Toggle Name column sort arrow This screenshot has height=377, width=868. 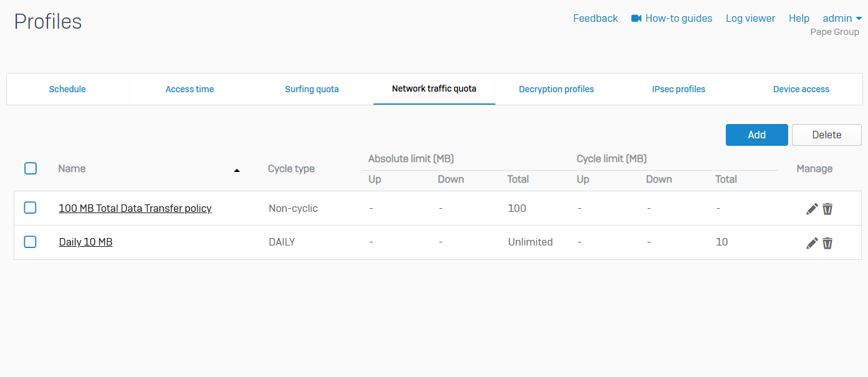coord(237,169)
